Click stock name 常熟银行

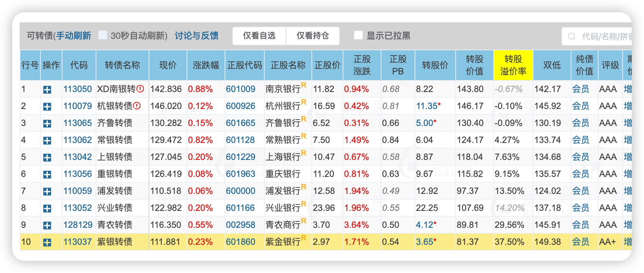click(283, 140)
